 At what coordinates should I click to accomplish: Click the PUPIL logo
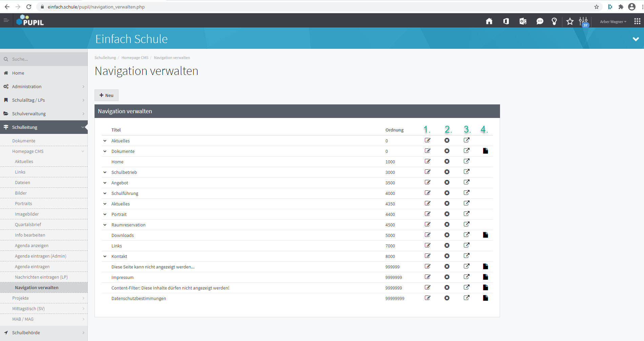[x=30, y=20]
